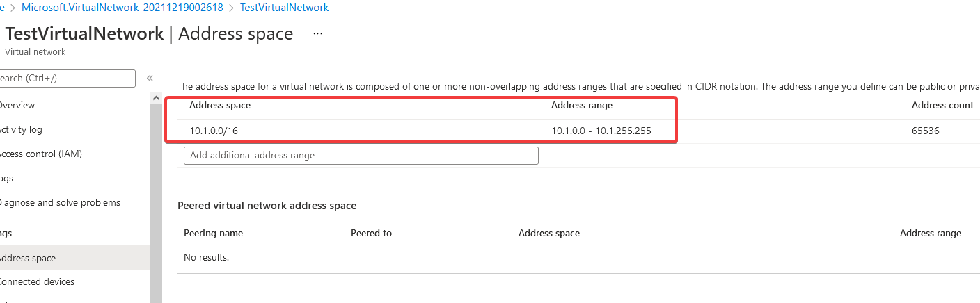Click the Add additional address range field
This screenshot has height=303, width=980.
coord(361,156)
